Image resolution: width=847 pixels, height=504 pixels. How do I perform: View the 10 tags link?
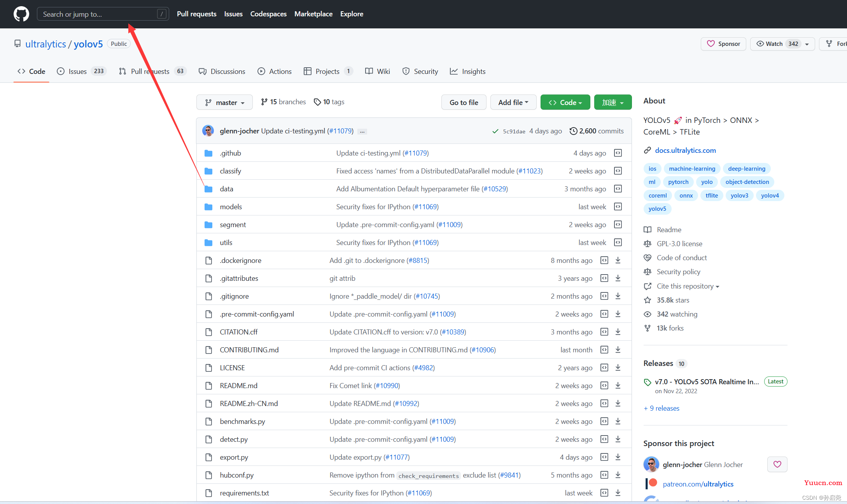coord(329,102)
